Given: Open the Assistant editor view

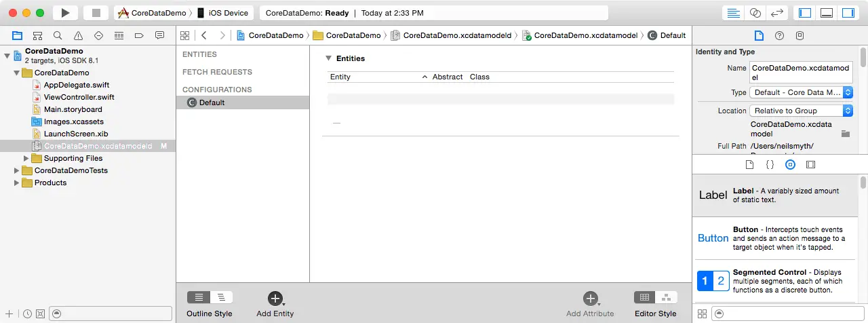Looking at the screenshot, I should click(755, 13).
